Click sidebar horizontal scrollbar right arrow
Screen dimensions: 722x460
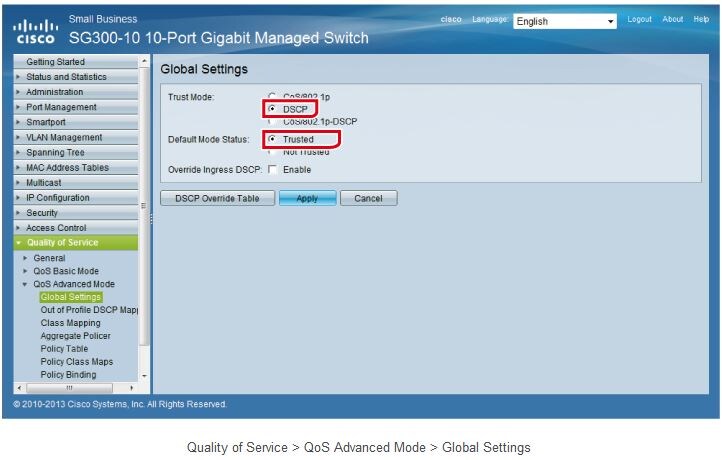[x=132, y=388]
